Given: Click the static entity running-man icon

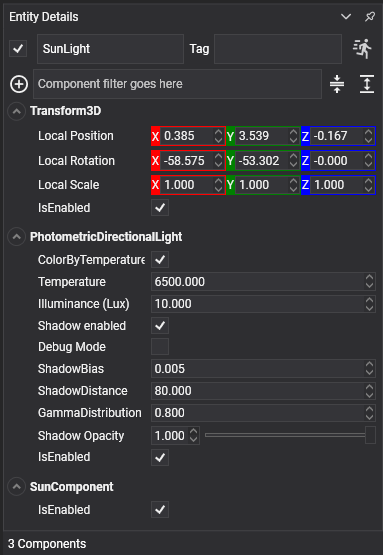Looking at the screenshot, I should pyautogui.click(x=362, y=49).
